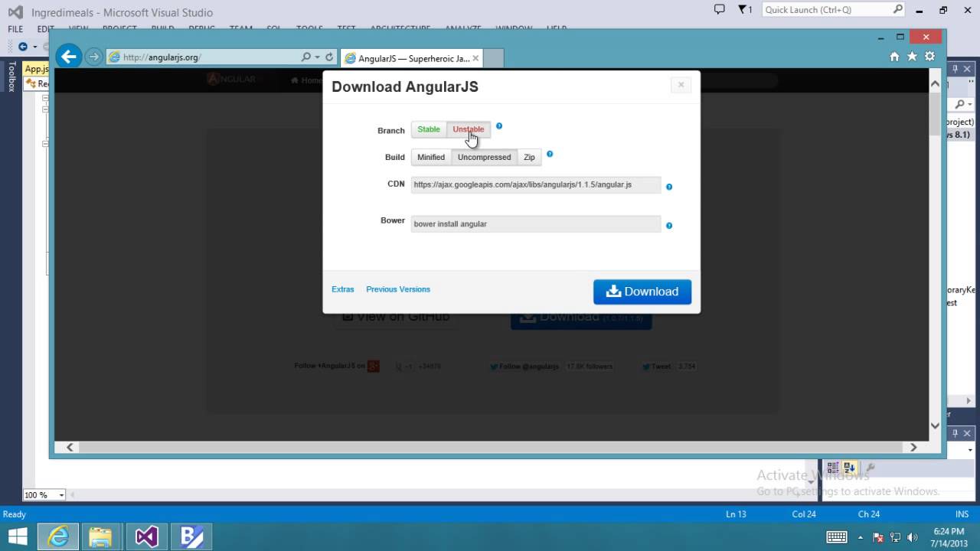The width and height of the screenshot is (980, 551).
Task: Select the AngularJS browser tab
Action: tap(407, 57)
